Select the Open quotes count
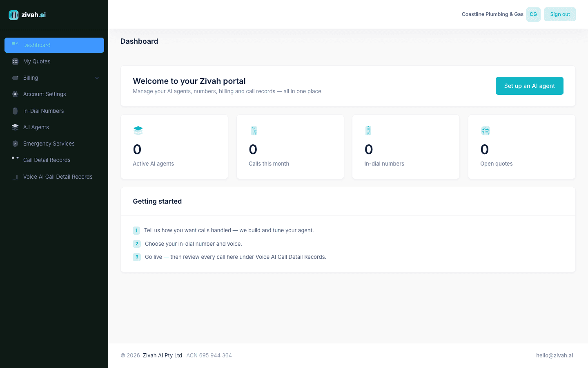The width and height of the screenshot is (588, 368). point(485,150)
